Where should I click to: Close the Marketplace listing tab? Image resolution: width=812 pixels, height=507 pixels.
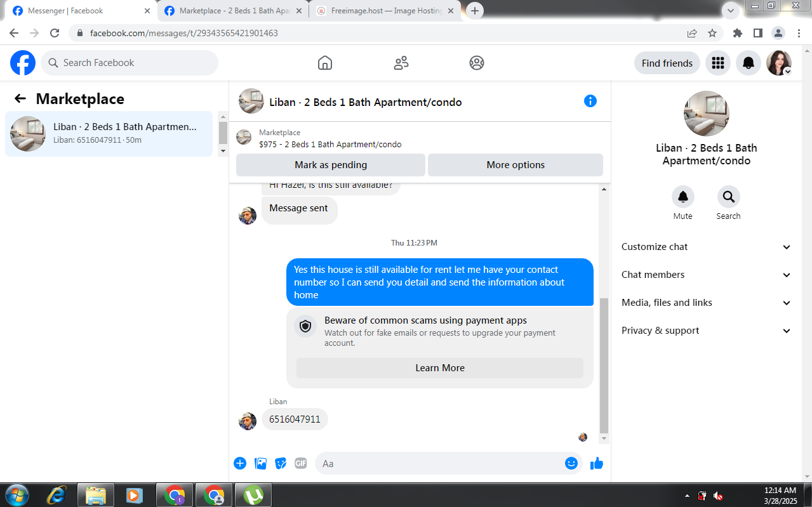pos(299,11)
